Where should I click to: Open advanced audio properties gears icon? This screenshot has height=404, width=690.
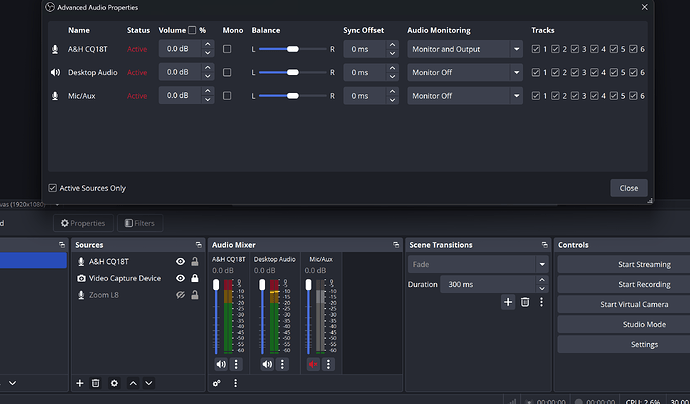217,383
